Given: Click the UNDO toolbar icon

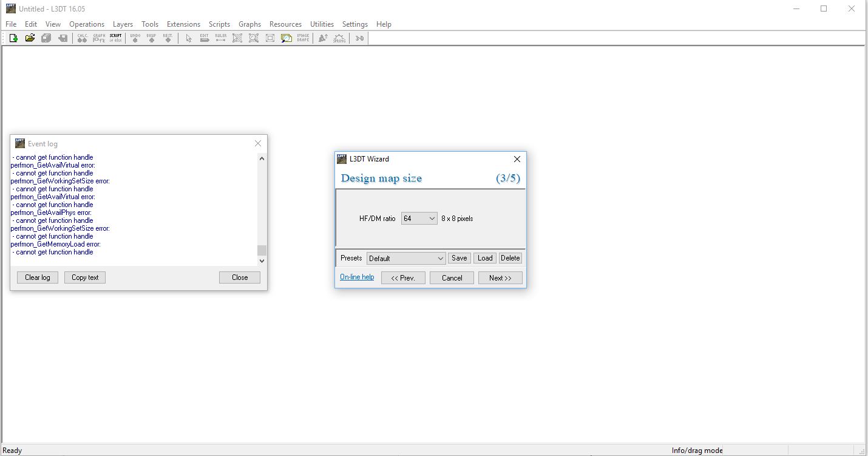Looking at the screenshot, I should click(x=135, y=38).
